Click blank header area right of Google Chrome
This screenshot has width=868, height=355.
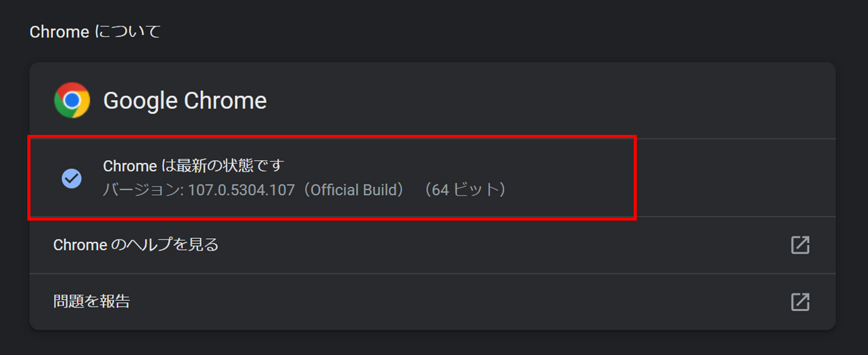(549, 100)
